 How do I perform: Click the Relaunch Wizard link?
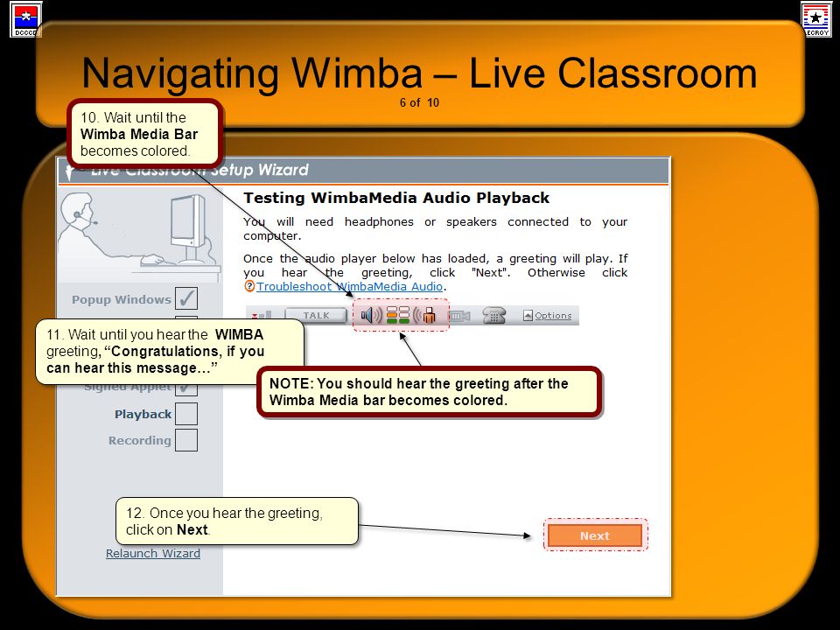click(x=152, y=553)
